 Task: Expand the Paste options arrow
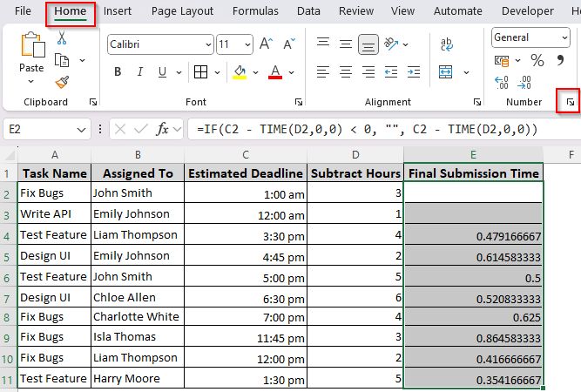coord(31,81)
